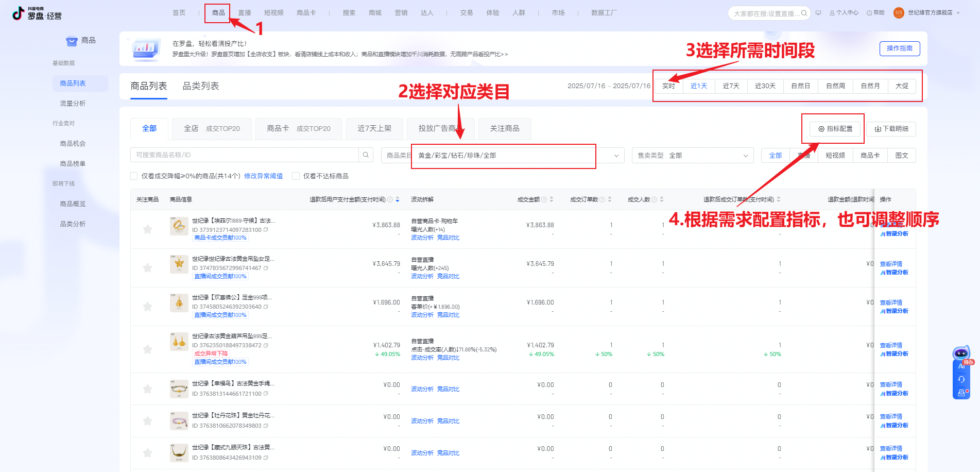Viewport: 980px width, 472px height.
Task: Open the message icon beside 个人中心
Action: (818, 13)
